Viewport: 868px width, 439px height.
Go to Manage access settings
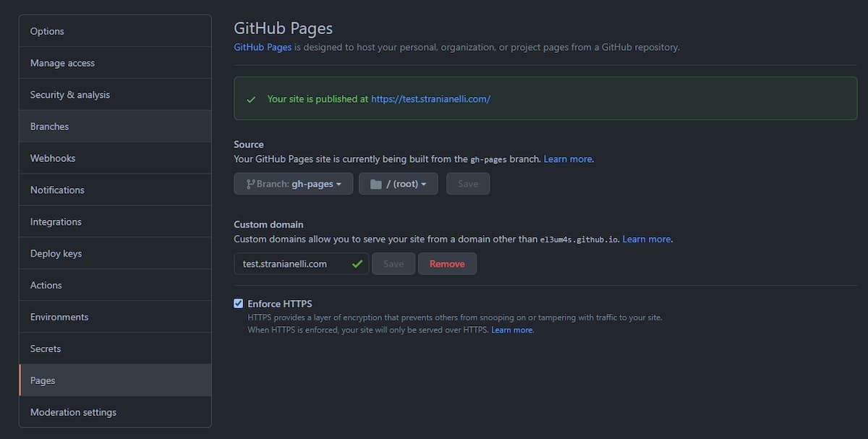[115, 63]
